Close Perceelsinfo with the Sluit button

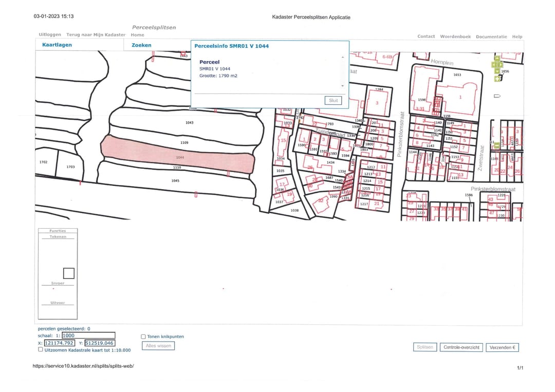tap(334, 101)
